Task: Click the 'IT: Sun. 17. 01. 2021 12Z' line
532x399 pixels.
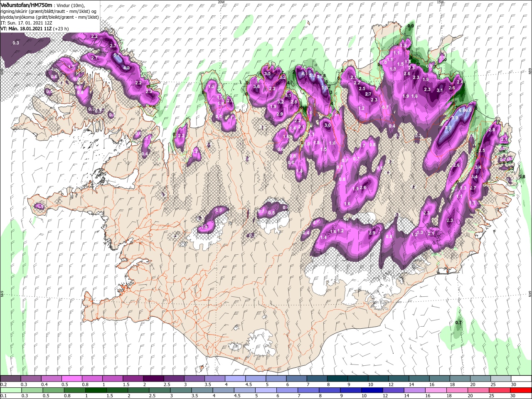Action: coord(26,23)
